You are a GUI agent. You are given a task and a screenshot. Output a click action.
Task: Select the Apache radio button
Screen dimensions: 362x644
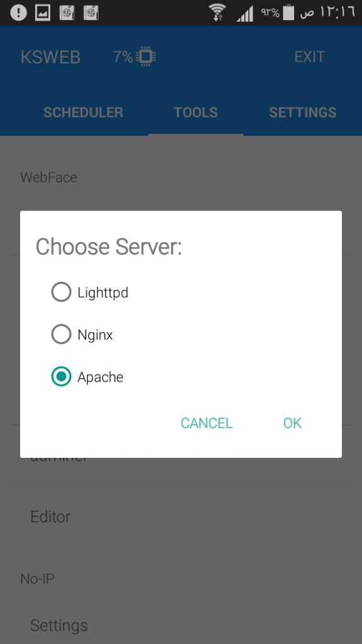click(x=61, y=377)
